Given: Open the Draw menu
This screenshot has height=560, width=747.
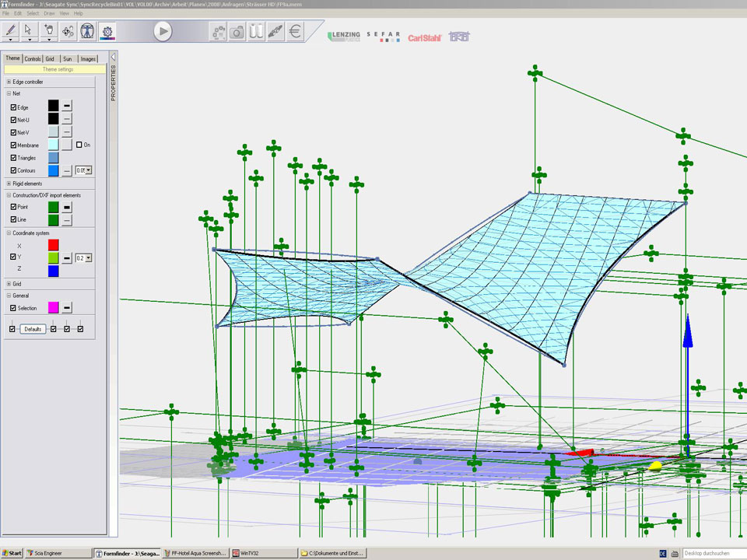Looking at the screenshot, I should (49, 13).
